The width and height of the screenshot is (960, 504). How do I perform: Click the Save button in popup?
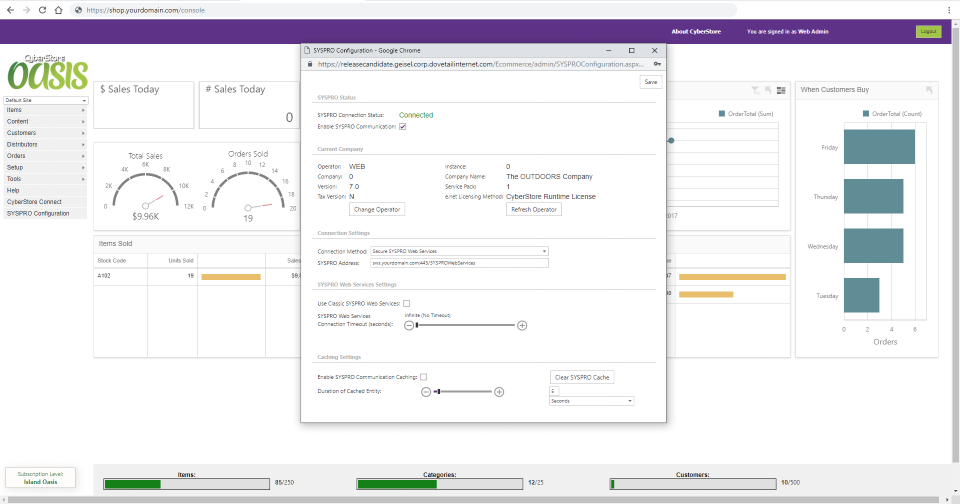(x=651, y=82)
